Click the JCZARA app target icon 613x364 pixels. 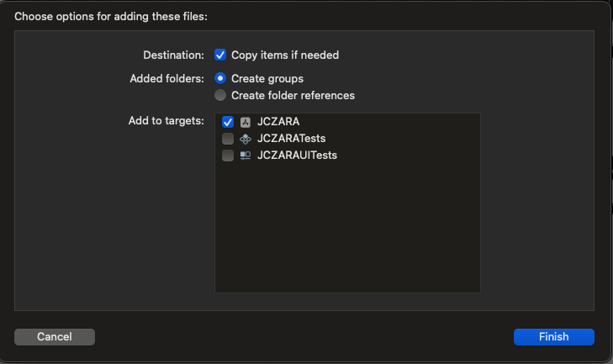[x=246, y=122]
